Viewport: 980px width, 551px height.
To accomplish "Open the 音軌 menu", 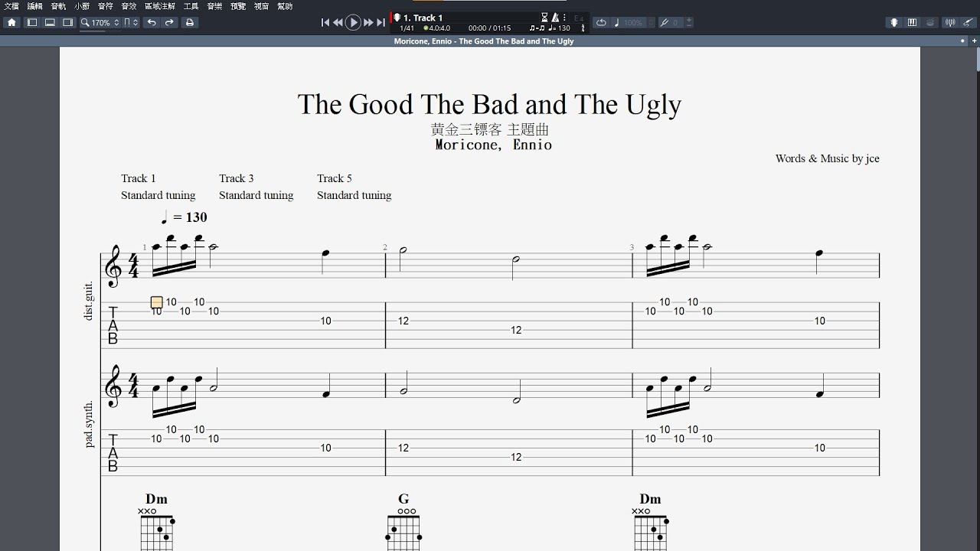I will 58,6.
